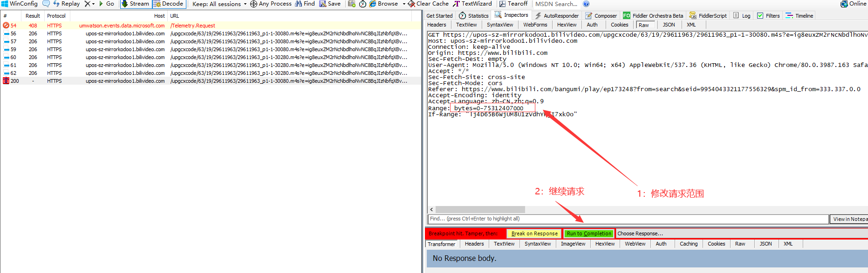Click the timer stopwatch icon
This screenshot has height=273, width=868.
(362, 4)
